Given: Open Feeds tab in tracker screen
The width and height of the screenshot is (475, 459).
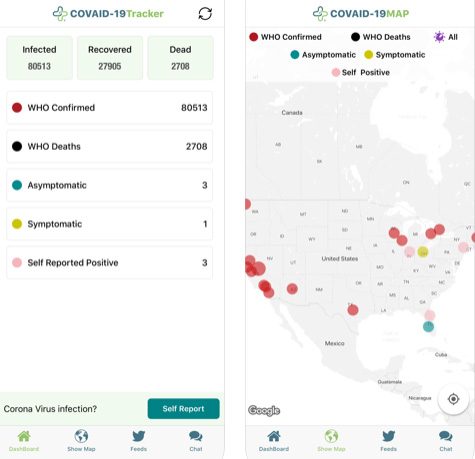Looking at the screenshot, I should [x=139, y=441].
